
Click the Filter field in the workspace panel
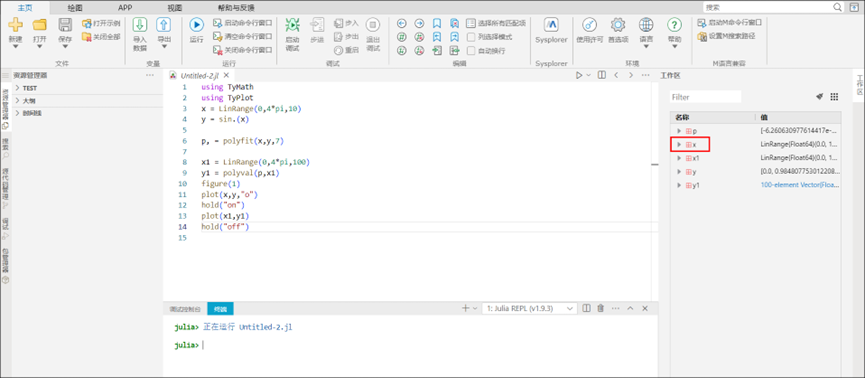705,97
